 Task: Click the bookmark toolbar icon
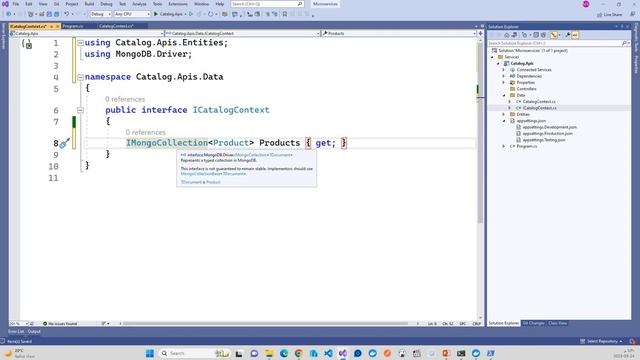tap(284, 14)
